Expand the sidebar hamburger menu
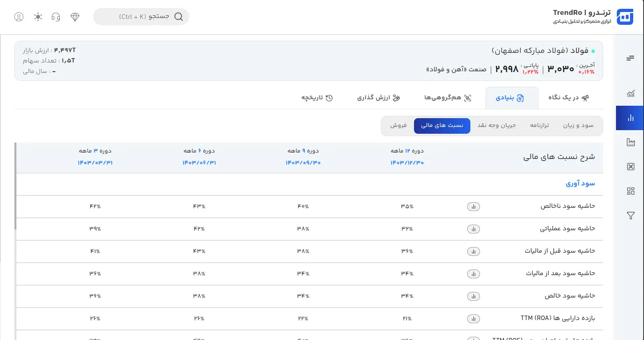Viewport: 644px width, 340px height. coord(630,58)
